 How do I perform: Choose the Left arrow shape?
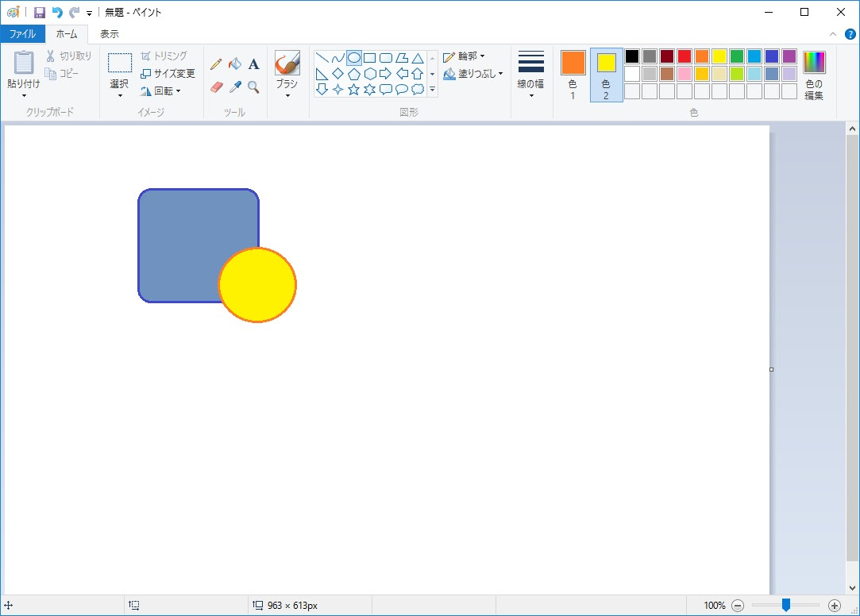[x=402, y=74]
